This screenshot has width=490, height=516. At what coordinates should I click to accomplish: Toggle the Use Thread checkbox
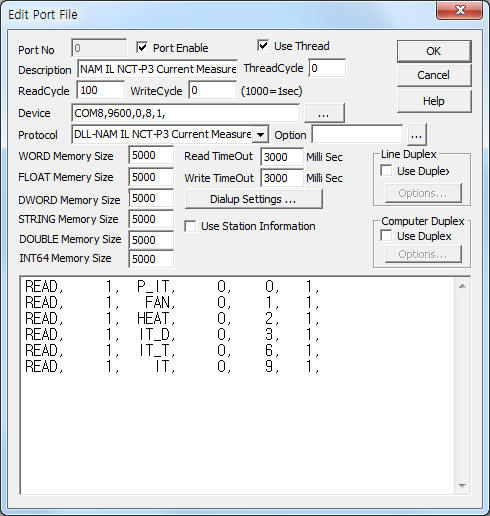263,45
